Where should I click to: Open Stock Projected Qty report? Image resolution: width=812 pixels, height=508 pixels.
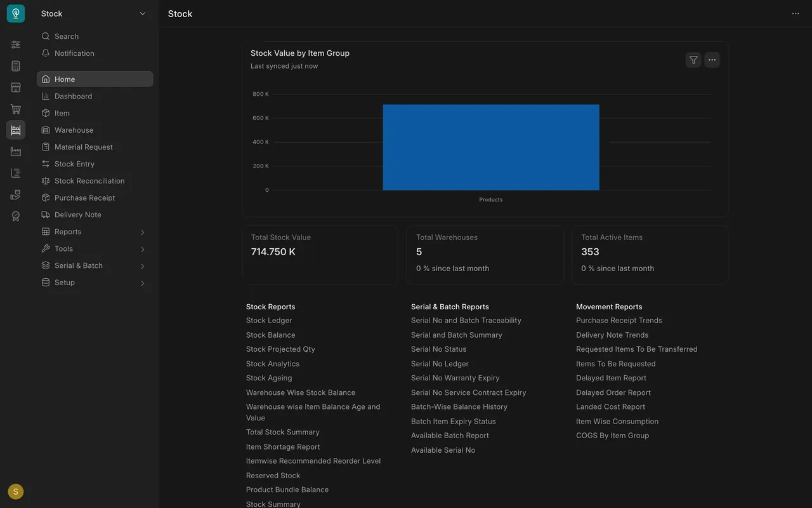click(280, 349)
